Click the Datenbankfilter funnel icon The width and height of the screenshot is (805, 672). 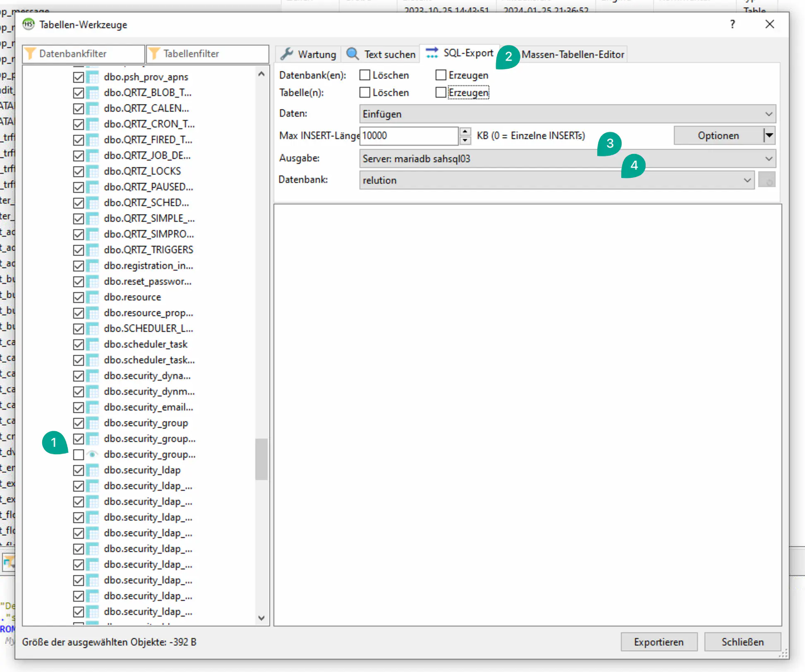coord(30,53)
